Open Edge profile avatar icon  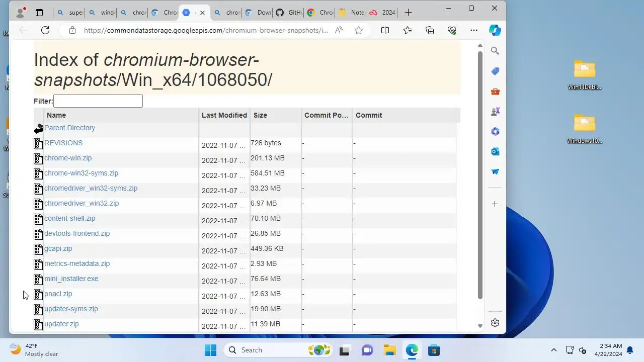click(x=20, y=13)
